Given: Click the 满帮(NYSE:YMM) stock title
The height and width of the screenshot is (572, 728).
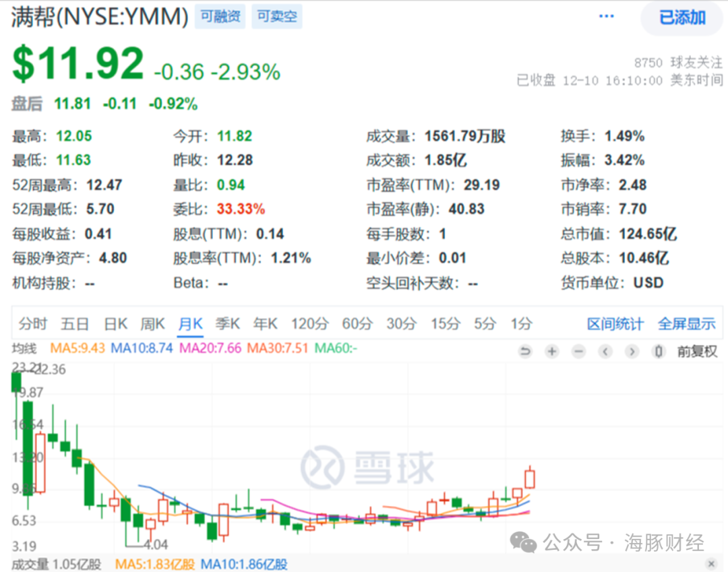Looking at the screenshot, I should click(x=100, y=17).
